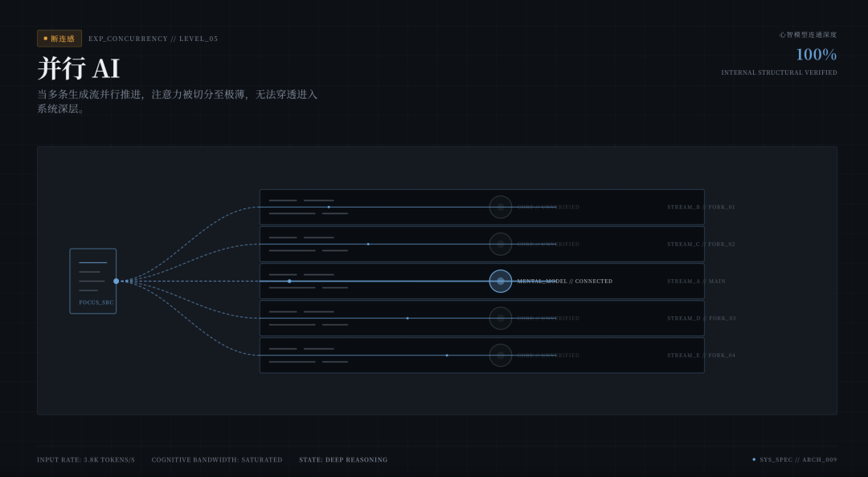Click STATE: DEEP REASONING status
868x477 pixels.
click(x=343, y=460)
